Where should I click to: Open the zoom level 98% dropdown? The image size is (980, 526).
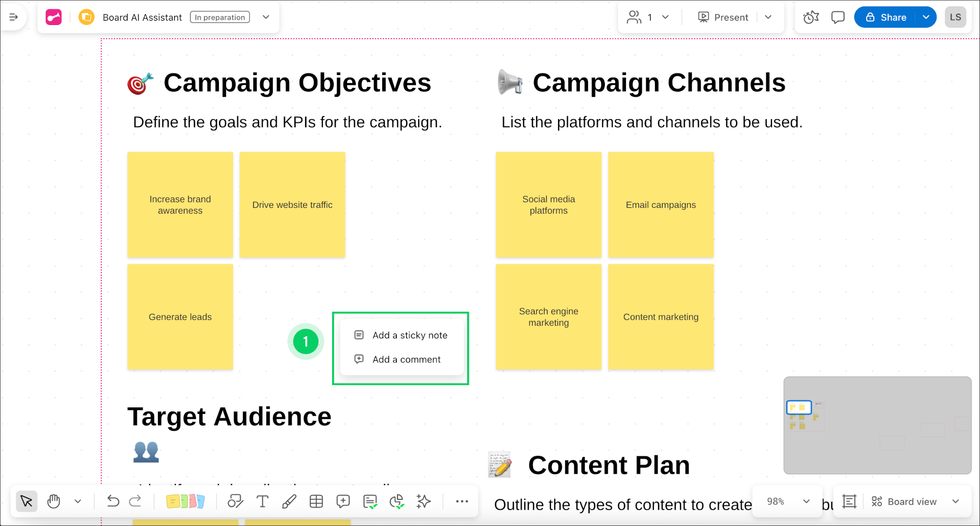787,501
